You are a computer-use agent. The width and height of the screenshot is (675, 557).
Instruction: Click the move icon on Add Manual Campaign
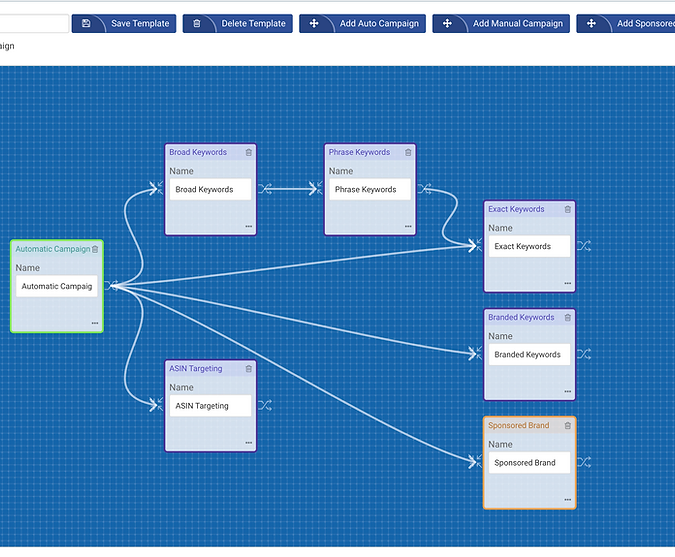(447, 23)
